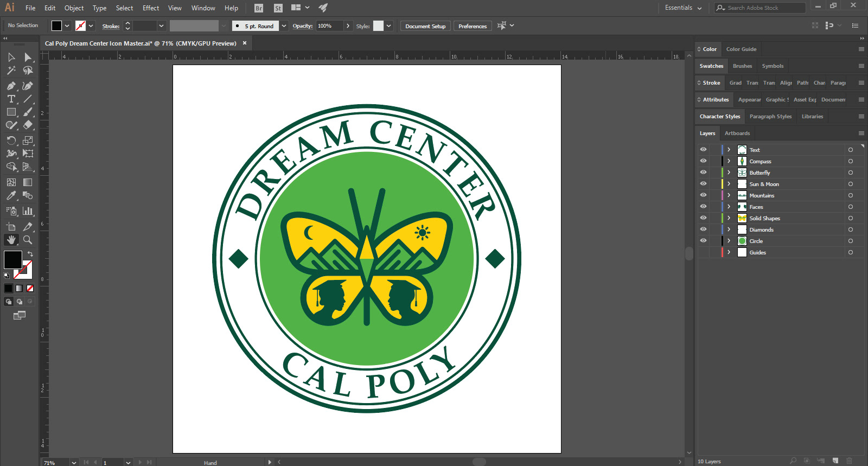Select the Paintbrush tool
Image resolution: width=868 pixels, height=466 pixels.
click(28, 112)
